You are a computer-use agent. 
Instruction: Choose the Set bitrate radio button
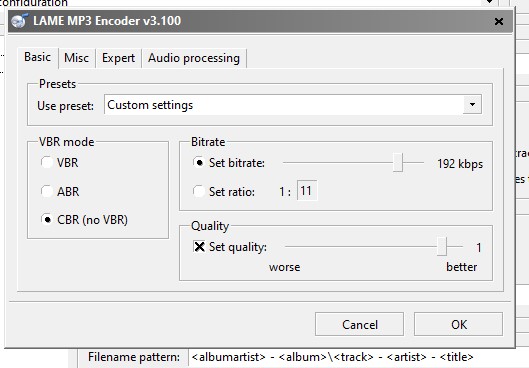point(199,163)
